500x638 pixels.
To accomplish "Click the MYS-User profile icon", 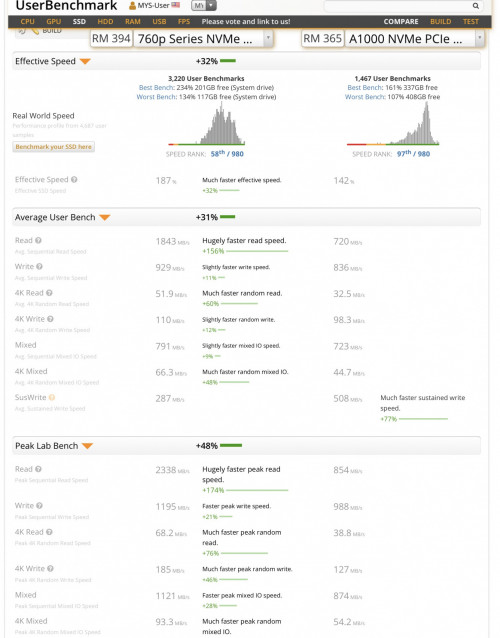I will [x=132, y=6].
